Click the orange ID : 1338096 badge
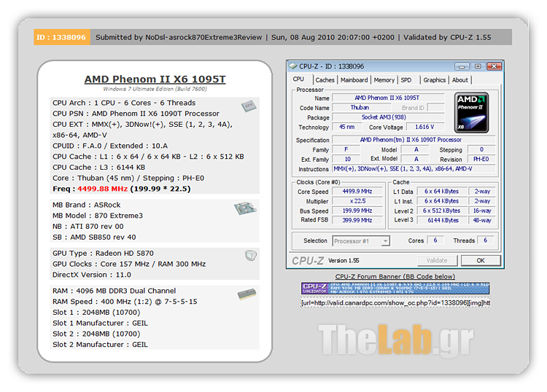The height and width of the screenshot is (392, 547). (62, 37)
